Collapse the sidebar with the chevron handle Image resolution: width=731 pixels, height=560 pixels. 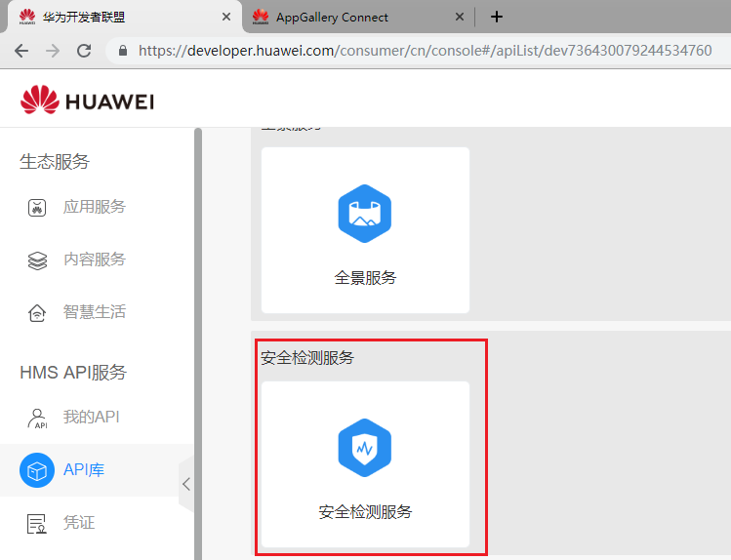(x=186, y=484)
